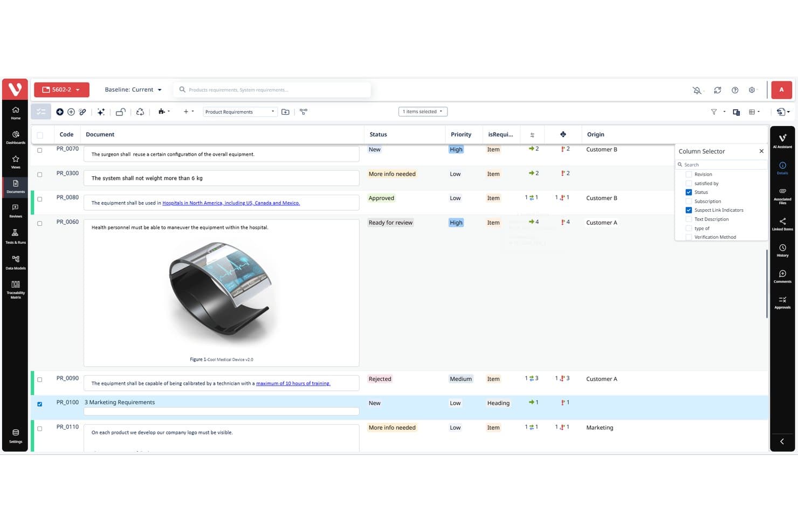
Task: Open the Tests & Runs sidebar icon
Action: point(15,236)
